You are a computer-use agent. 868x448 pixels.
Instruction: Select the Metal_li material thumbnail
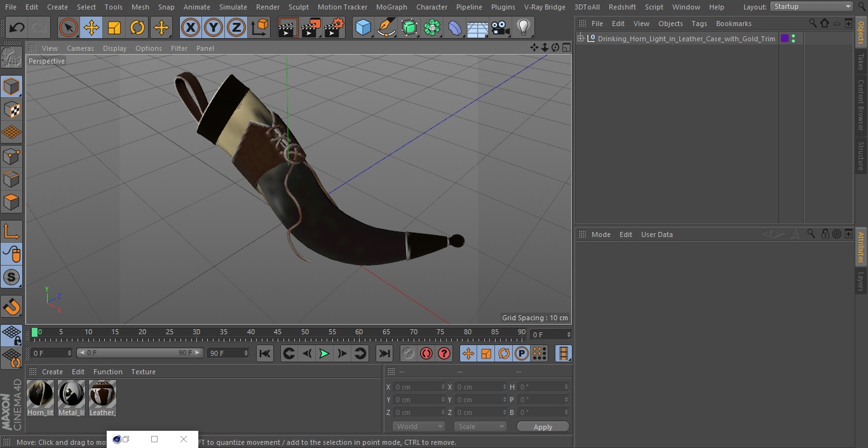71,394
